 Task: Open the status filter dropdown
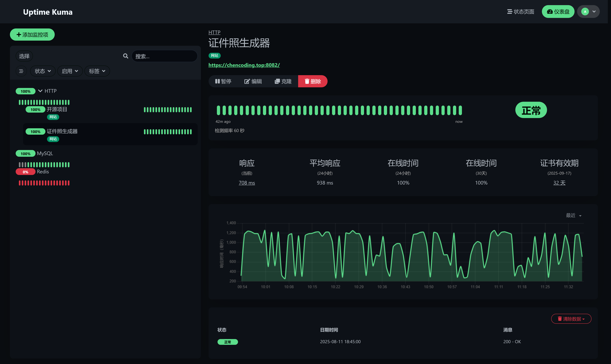pyautogui.click(x=43, y=71)
